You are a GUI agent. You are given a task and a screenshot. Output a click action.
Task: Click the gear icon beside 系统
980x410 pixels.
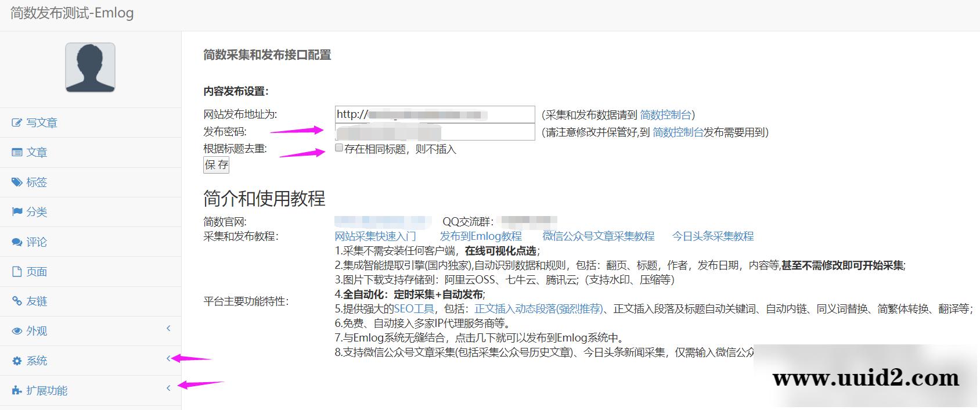(x=17, y=361)
